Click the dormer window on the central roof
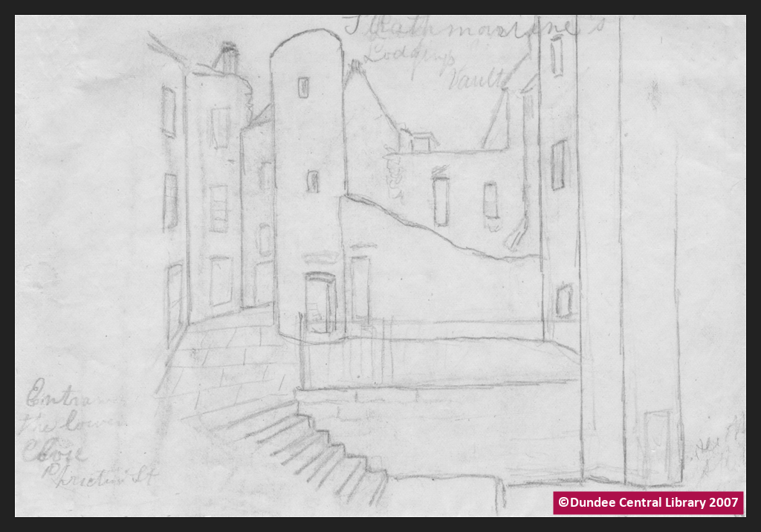The height and width of the screenshot is (532, 761). pyautogui.click(x=421, y=141)
